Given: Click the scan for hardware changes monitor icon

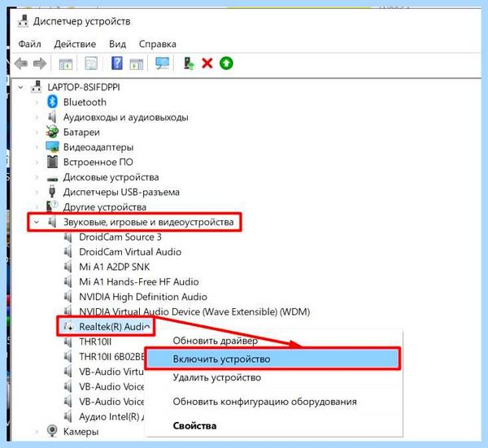Looking at the screenshot, I should click(x=163, y=63).
